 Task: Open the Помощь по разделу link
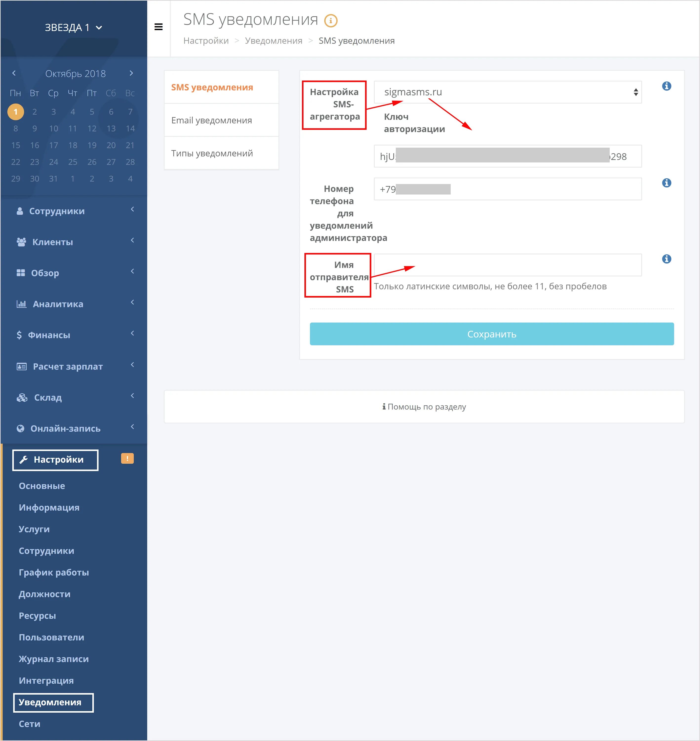tap(424, 407)
